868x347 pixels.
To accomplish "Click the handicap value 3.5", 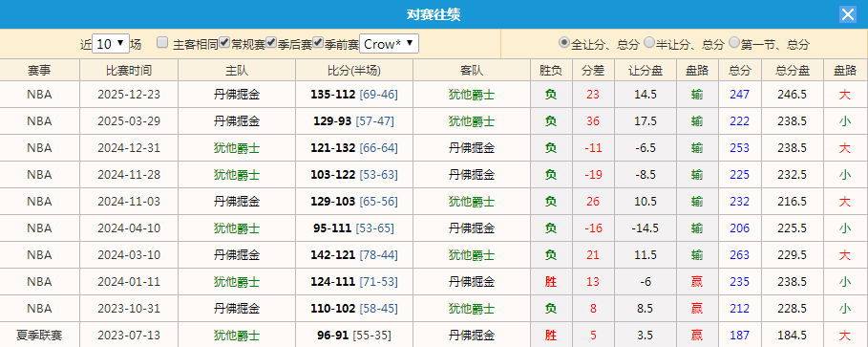I will [x=646, y=335].
